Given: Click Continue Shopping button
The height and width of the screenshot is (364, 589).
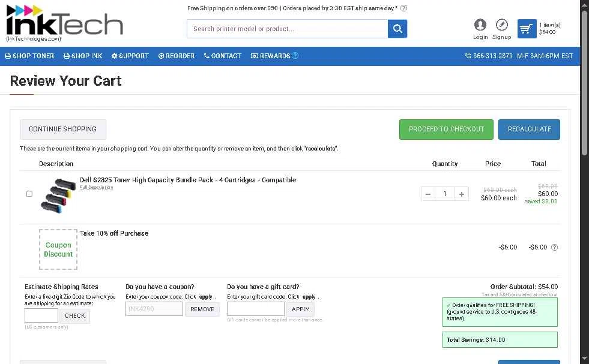Looking at the screenshot, I should point(63,129).
